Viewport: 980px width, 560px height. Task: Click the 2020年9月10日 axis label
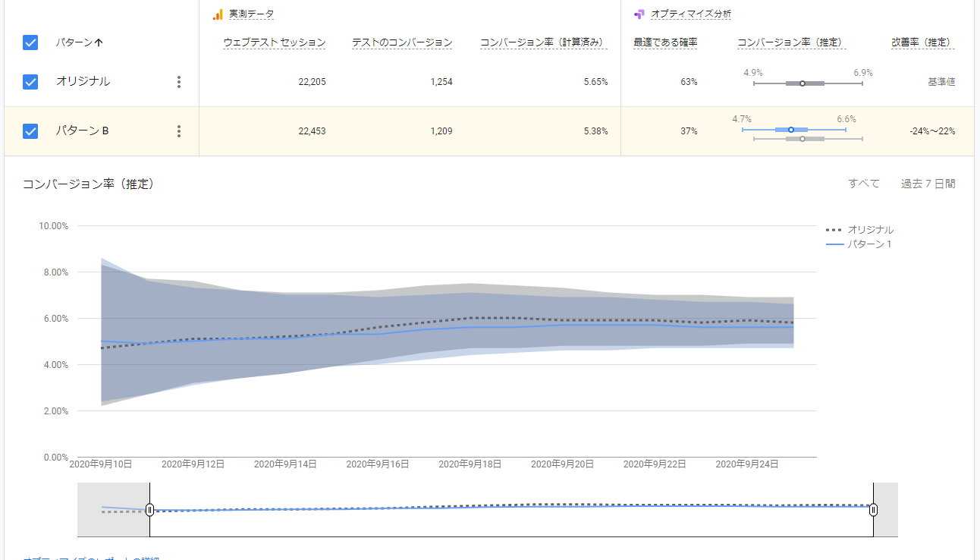tap(101, 464)
